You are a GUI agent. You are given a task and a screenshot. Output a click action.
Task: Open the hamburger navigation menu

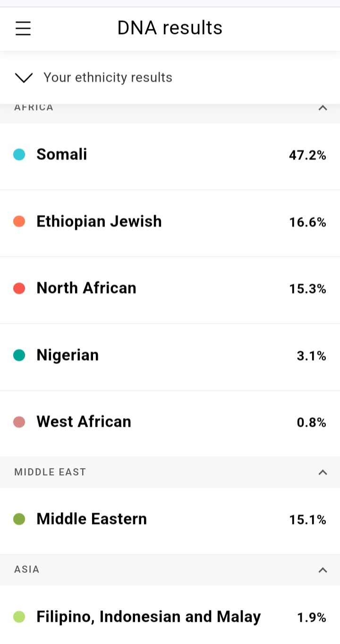pyautogui.click(x=23, y=29)
